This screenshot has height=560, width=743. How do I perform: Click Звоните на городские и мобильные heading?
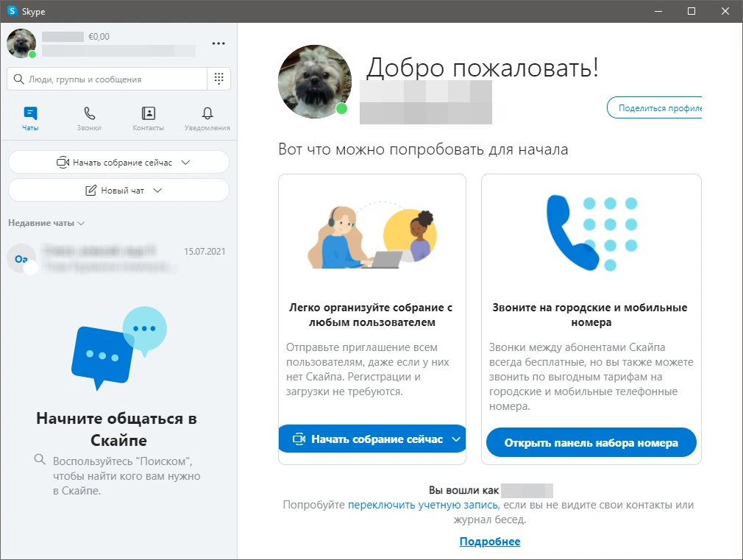(x=591, y=314)
